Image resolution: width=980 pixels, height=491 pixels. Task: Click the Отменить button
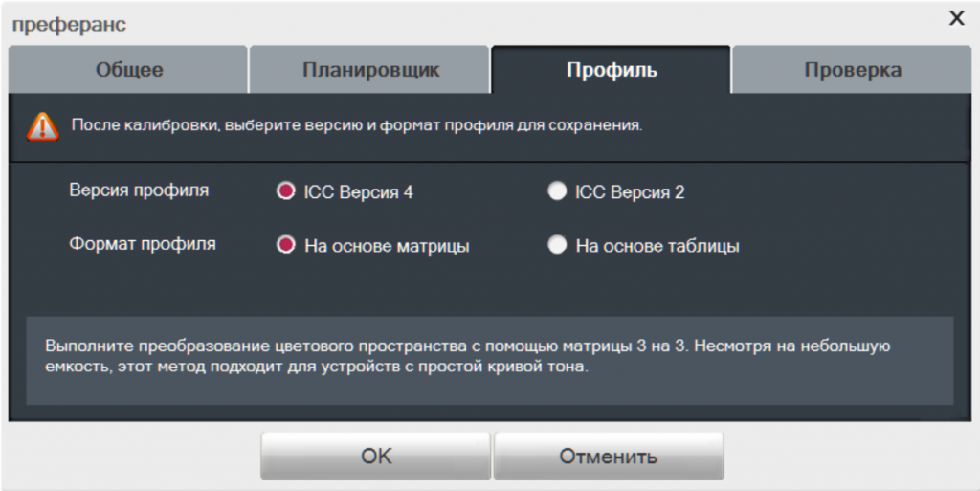(608, 456)
